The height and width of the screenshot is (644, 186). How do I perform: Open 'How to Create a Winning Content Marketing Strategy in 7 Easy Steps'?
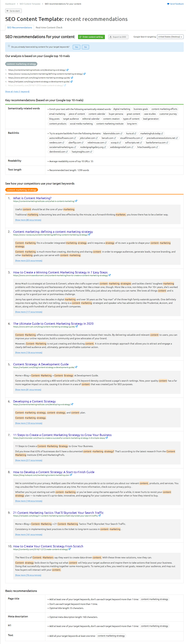pyautogui.click(x=60, y=273)
